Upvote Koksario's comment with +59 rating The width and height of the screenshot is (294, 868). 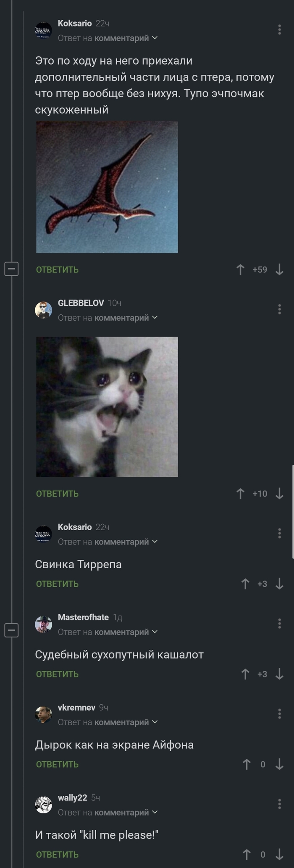(x=240, y=269)
